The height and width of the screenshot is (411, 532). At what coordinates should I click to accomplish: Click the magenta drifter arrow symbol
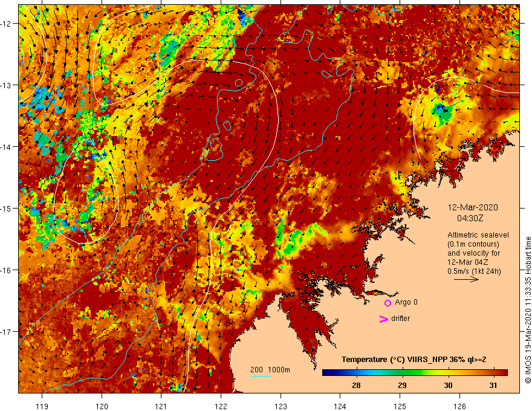tap(383, 319)
